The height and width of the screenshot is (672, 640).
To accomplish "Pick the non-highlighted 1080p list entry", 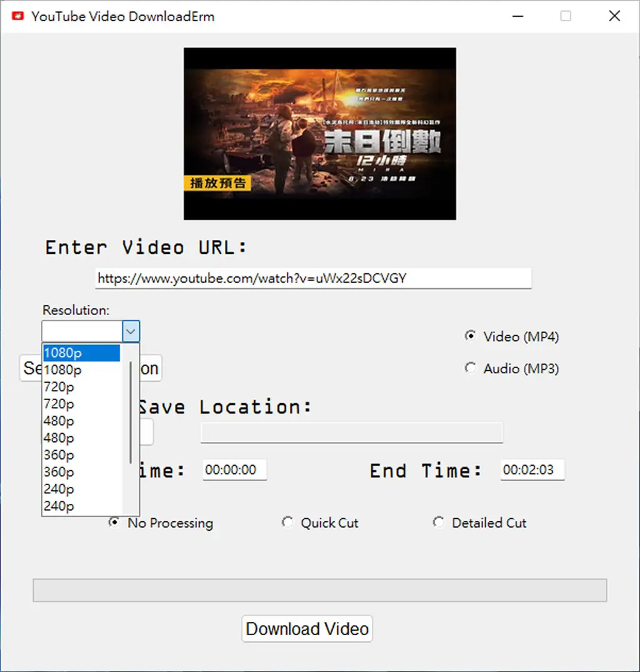I will pyautogui.click(x=81, y=370).
